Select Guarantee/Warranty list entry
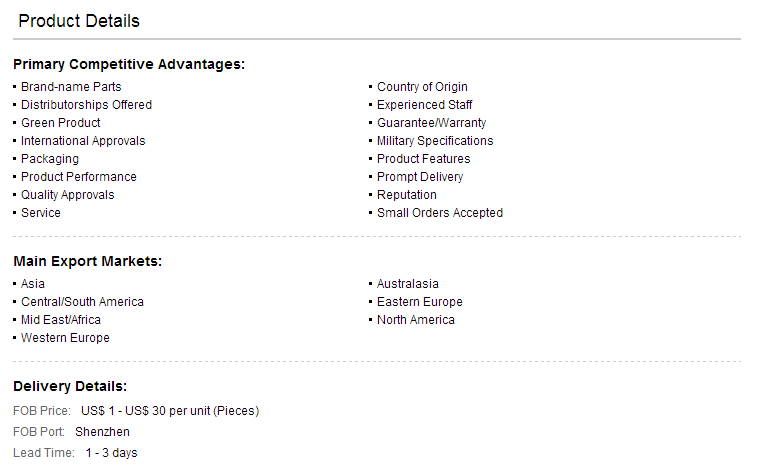This screenshot has height=470, width=769. point(431,123)
